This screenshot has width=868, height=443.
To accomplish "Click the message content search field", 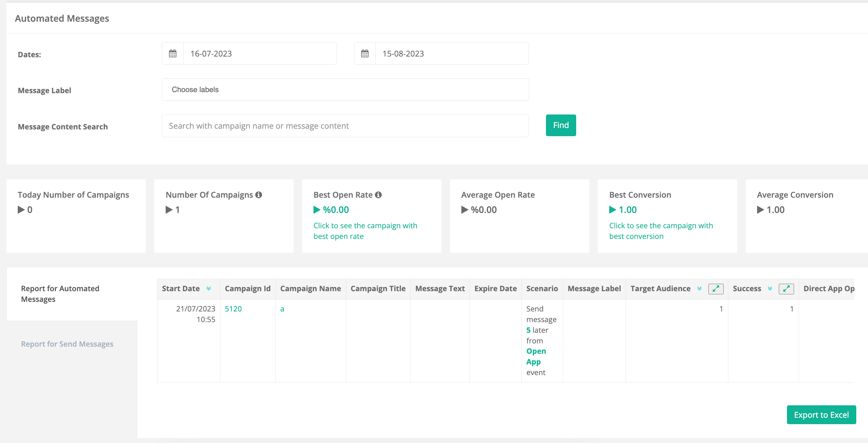I will (345, 126).
